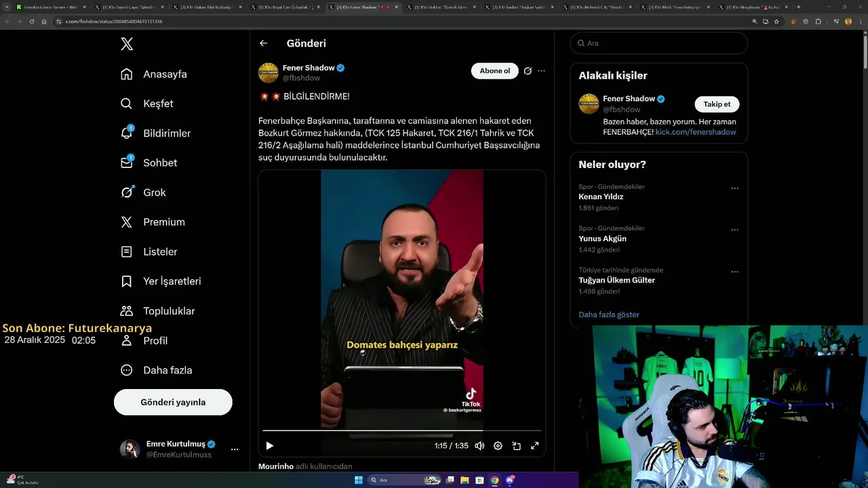Click Daha fazla göster in trends
The width and height of the screenshot is (868, 488).
click(609, 314)
